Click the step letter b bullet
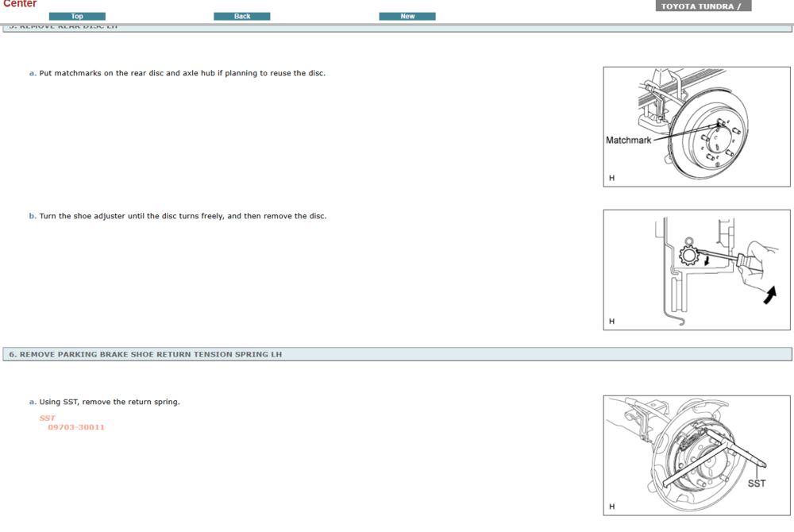The height and width of the screenshot is (532, 794). pyautogui.click(x=33, y=216)
